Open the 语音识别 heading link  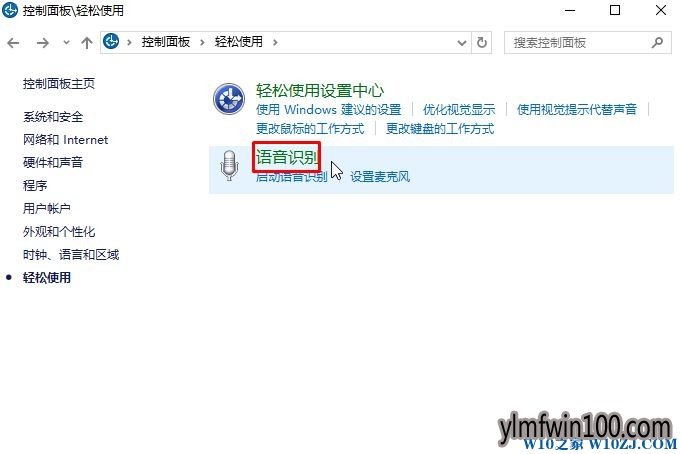[x=287, y=157]
